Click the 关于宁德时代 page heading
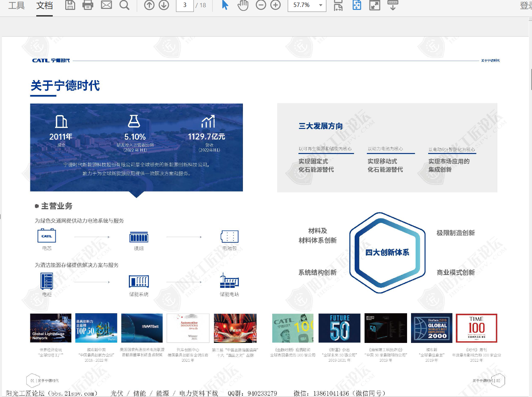The image size is (532, 397). click(x=65, y=86)
